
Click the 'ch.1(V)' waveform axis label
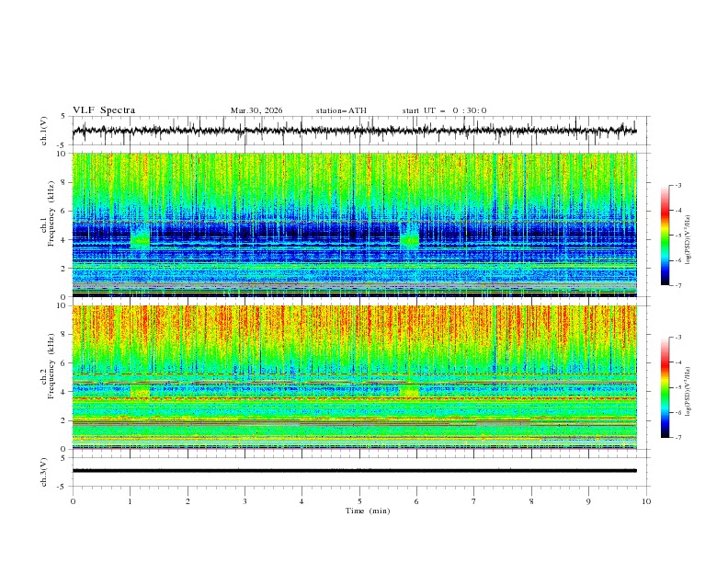tap(44, 131)
